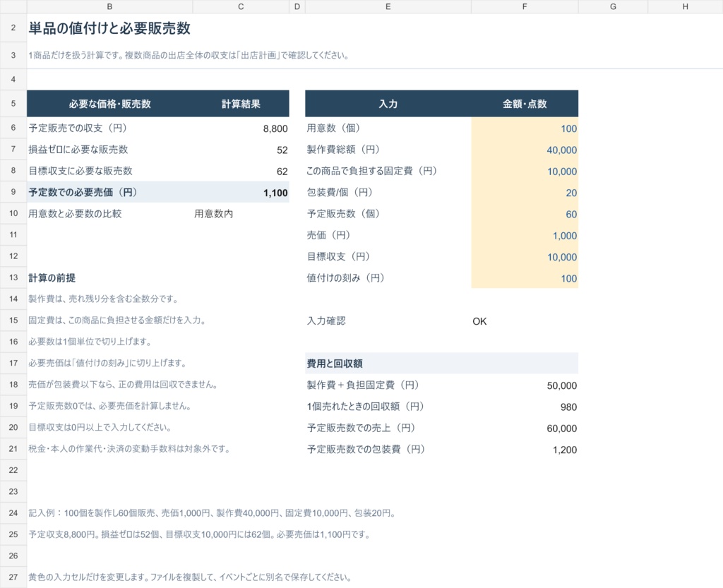
Task: Click label 用意数と必要数の比較
Action: (75, 214)
